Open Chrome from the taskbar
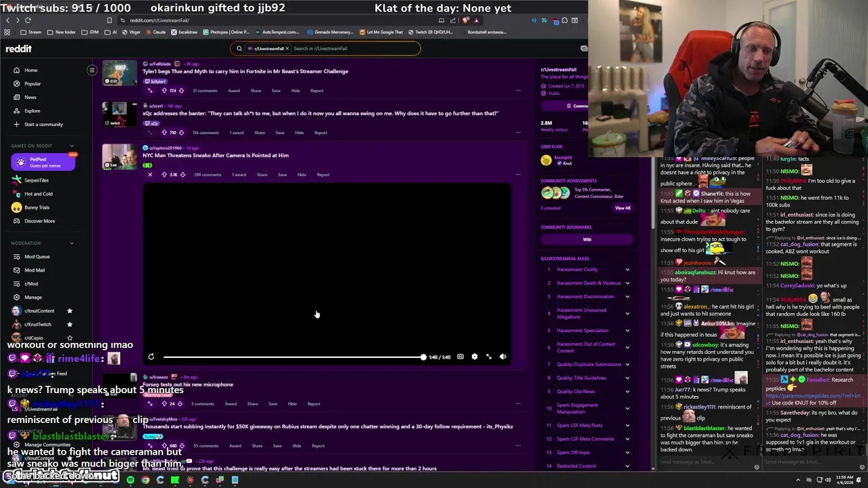 point(145,480)
